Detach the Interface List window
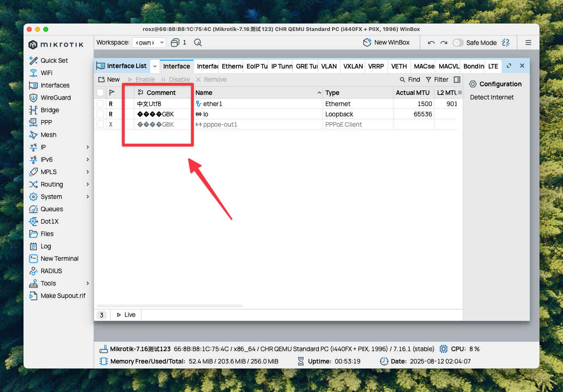This screenshot has height=392, width=563. (509, 66)
